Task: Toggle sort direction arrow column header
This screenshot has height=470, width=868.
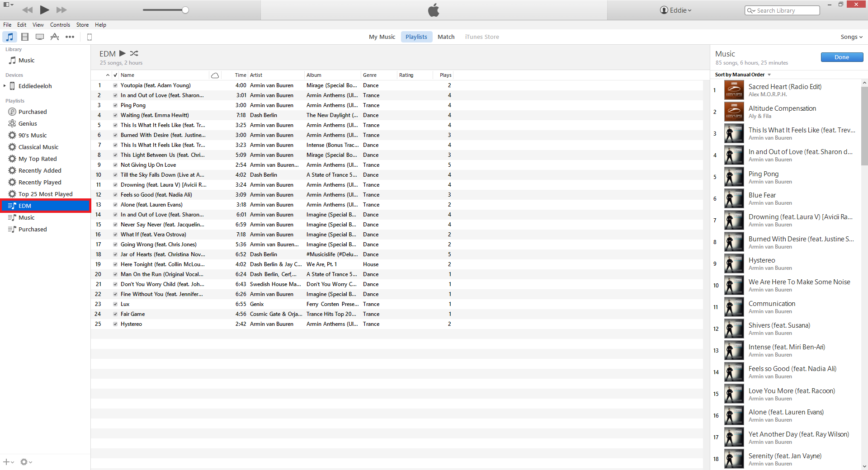Action: coord(108,75)
